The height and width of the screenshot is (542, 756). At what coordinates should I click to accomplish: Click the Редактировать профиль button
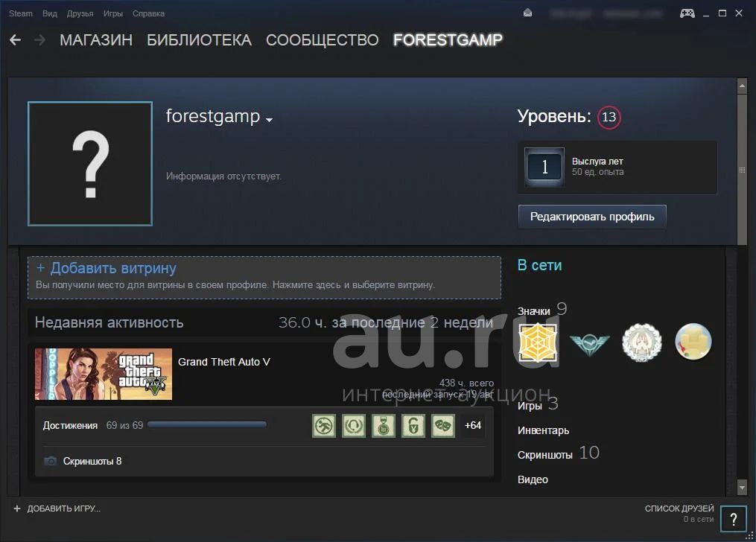pos(592,217)
